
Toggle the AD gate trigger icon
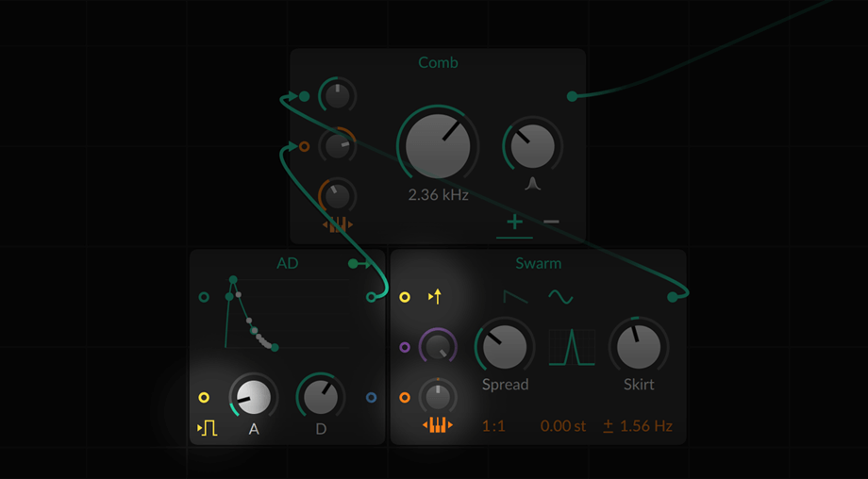(207, 428)
